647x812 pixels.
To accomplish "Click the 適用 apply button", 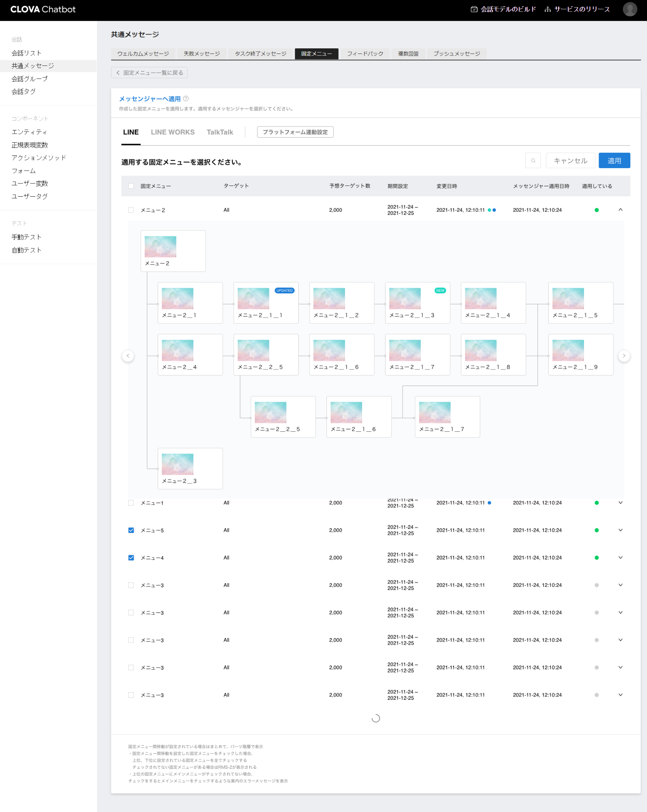I will coord(614,161).
